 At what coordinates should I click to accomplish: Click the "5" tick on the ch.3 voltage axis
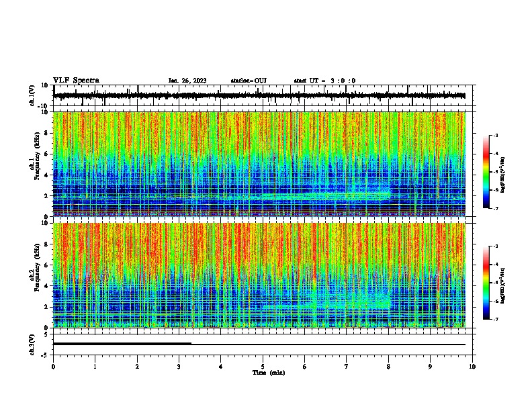[46, 334]
